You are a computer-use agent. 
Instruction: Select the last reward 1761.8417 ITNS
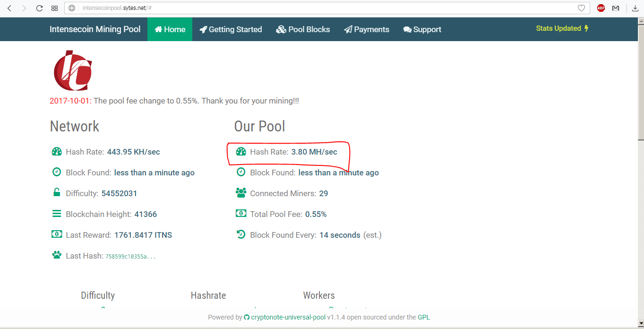click(143, 235)
